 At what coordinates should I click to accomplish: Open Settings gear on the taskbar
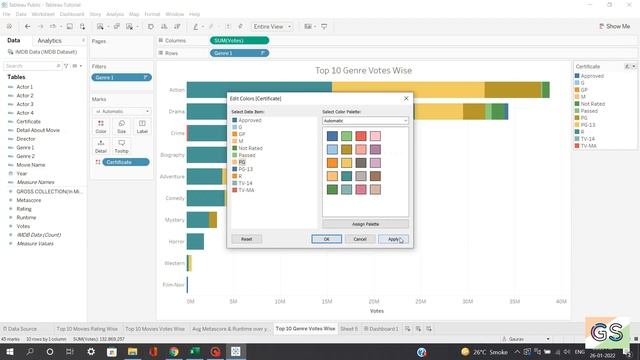91,351
